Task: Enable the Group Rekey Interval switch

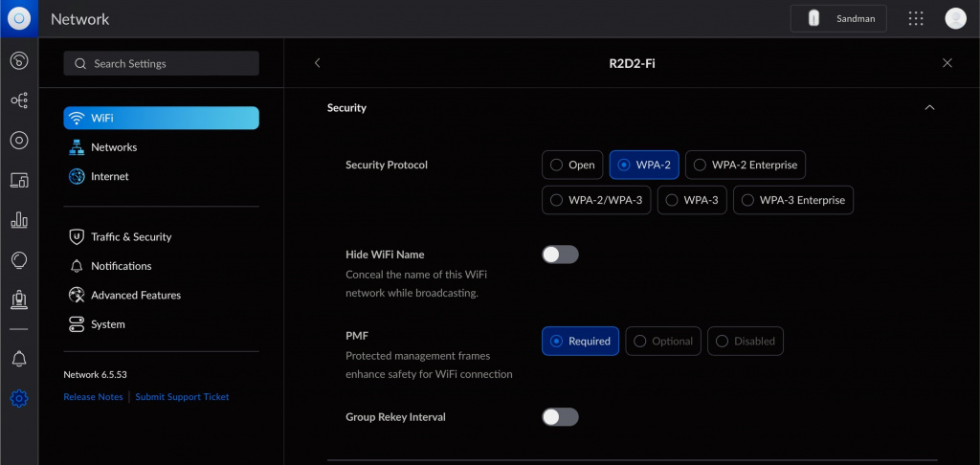Action: pos(560,417)
